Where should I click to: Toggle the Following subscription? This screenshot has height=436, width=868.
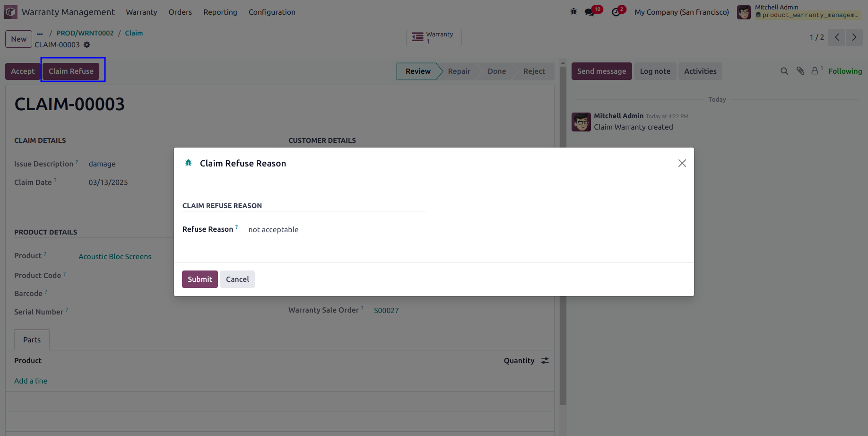coord(845,71)
